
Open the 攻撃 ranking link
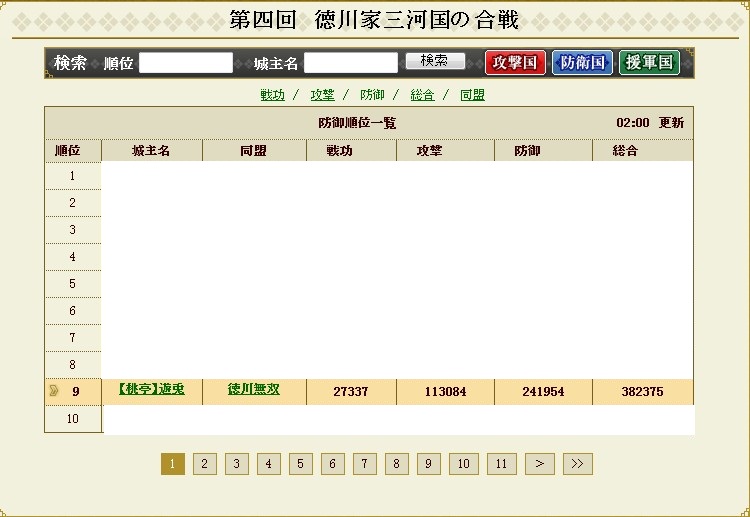[322, 95]
